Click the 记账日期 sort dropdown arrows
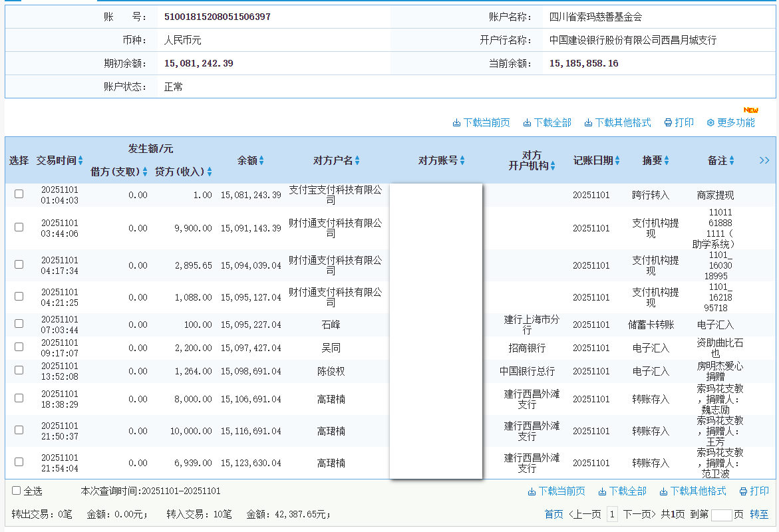The height and width of the screenshot is (532, 779). [x=616, y=160]
